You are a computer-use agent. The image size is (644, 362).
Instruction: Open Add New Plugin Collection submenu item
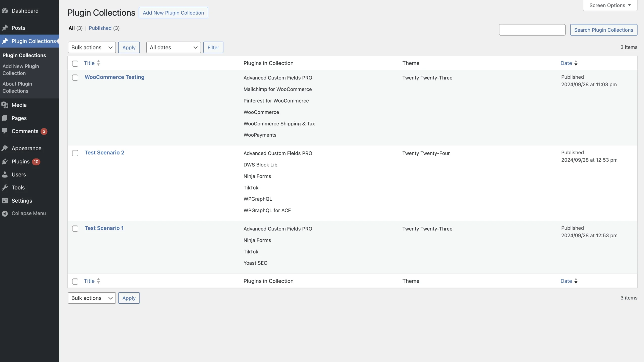[21, 70]
